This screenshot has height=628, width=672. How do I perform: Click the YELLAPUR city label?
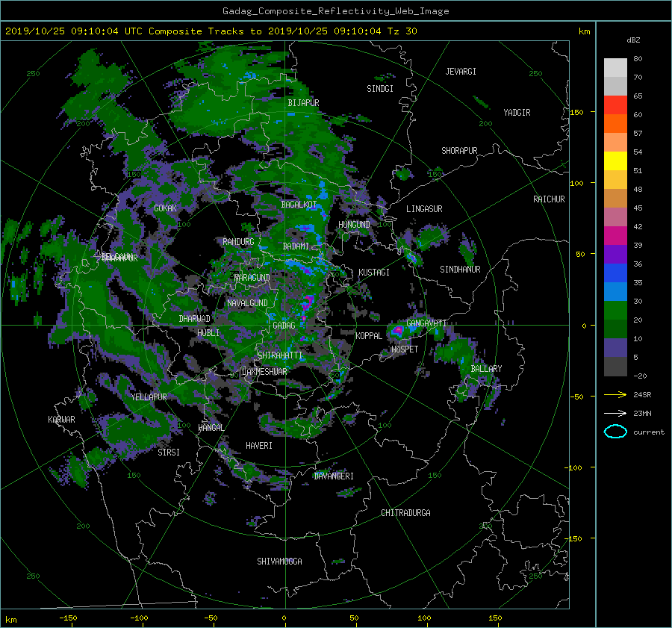149,397
